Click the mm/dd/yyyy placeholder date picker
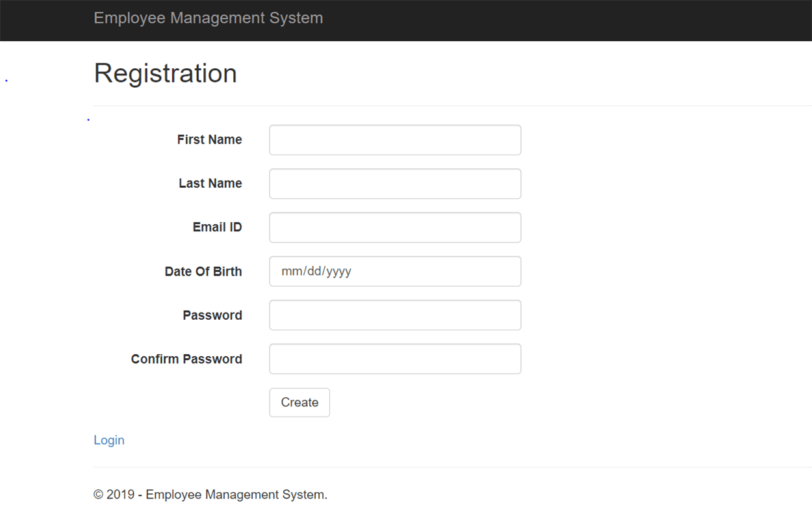The width and height of the screenshot is (812, 520). click(x=395, y=271)
